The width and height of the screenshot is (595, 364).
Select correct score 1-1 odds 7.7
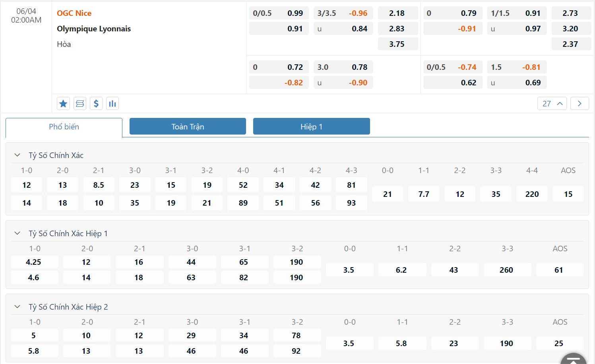click(424, 194)
